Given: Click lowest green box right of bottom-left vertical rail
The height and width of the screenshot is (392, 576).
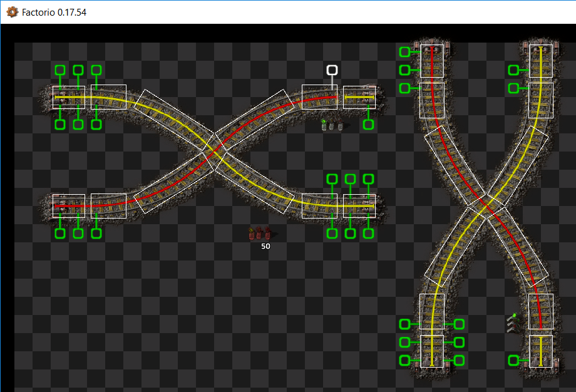Looking at the screenshot, I should coord(459,361).
